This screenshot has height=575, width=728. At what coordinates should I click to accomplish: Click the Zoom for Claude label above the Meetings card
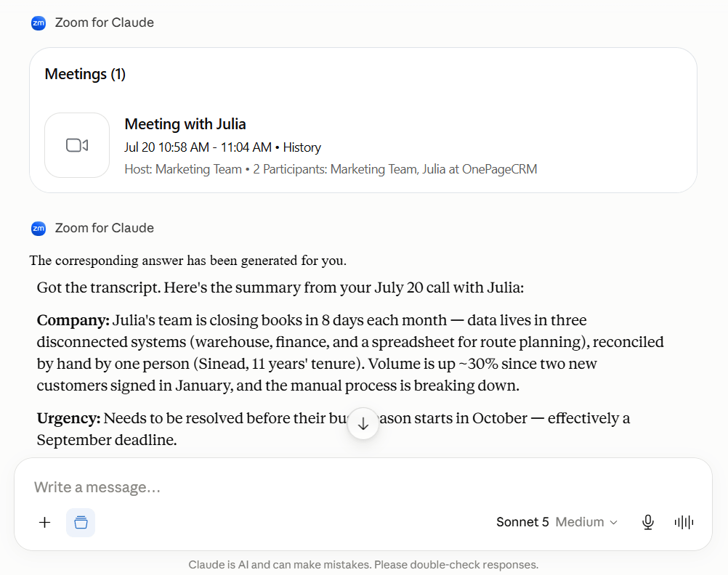tap(105, 23)
